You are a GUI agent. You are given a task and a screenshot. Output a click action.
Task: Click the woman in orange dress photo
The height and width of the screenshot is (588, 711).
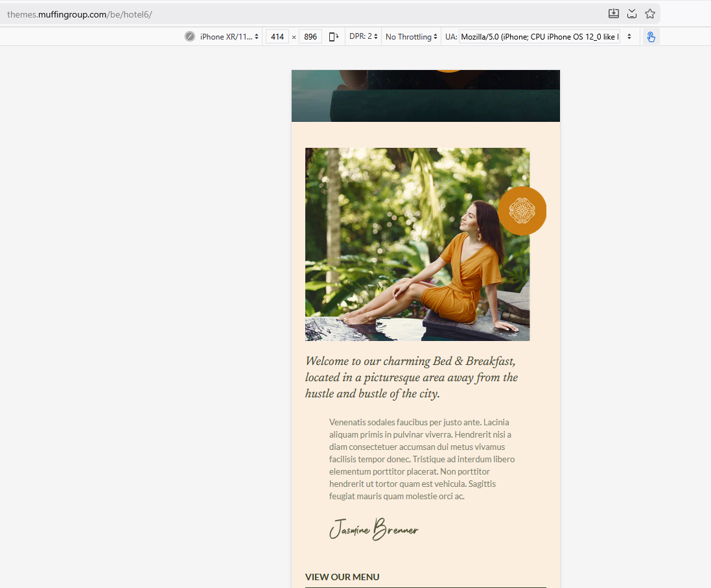[417, 244]
